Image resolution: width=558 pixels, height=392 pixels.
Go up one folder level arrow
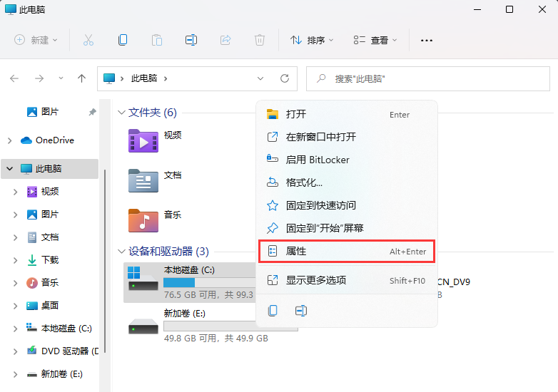click(x=81, y=78)
